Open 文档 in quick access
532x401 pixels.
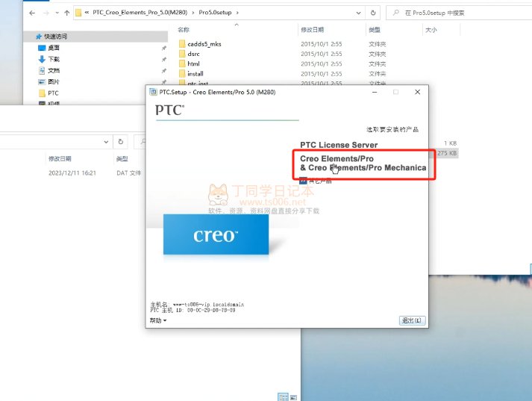coord(54,70)
